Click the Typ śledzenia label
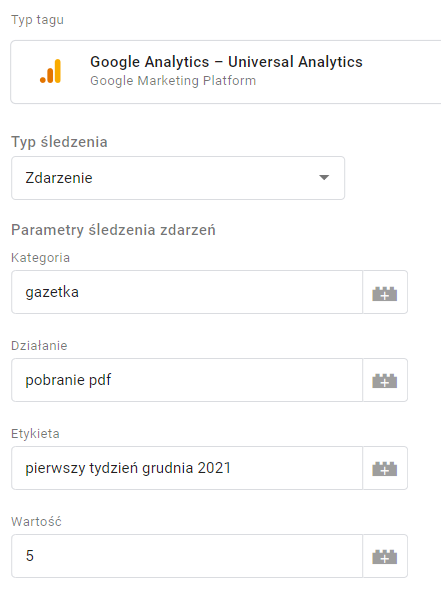The width and height of the screenshot is (441, 590). point(59,142)
